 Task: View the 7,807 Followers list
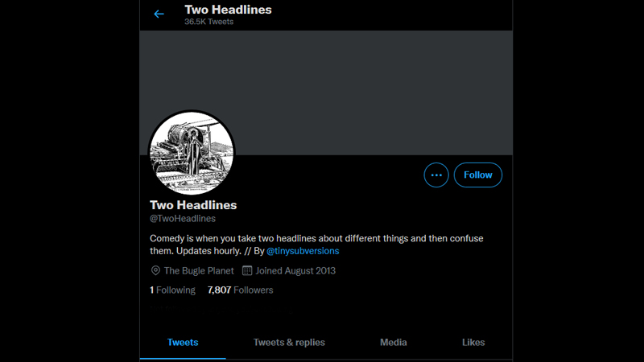click(240, 290)
